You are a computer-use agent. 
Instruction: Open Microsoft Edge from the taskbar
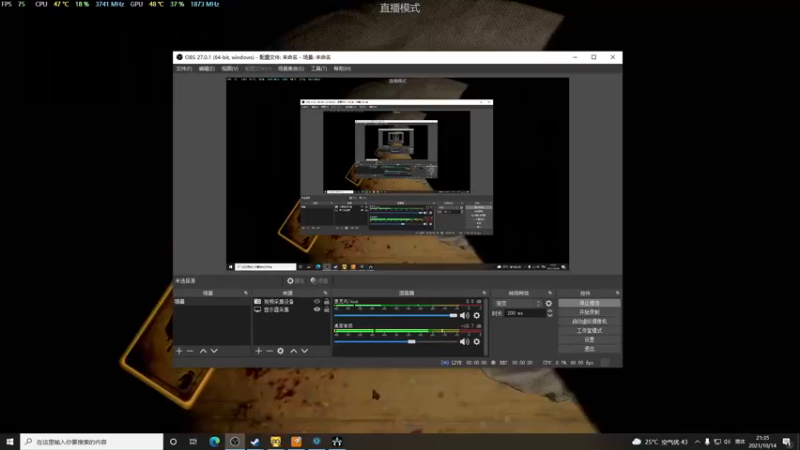tap(214, 441)
